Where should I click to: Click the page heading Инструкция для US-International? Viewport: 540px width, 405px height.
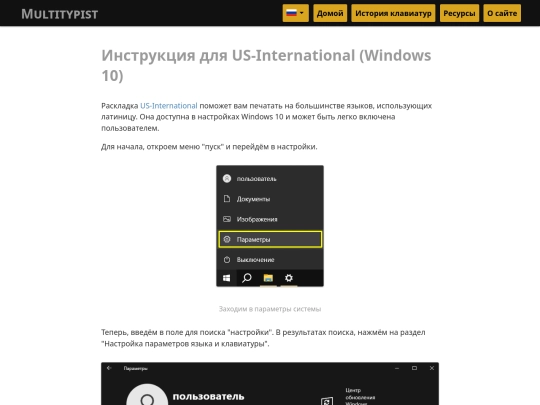point(266,65)
